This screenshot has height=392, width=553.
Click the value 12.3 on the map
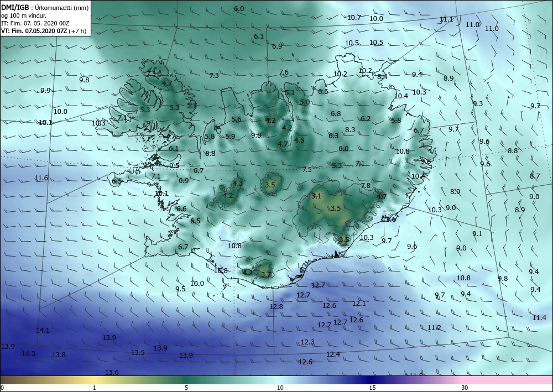307,342
